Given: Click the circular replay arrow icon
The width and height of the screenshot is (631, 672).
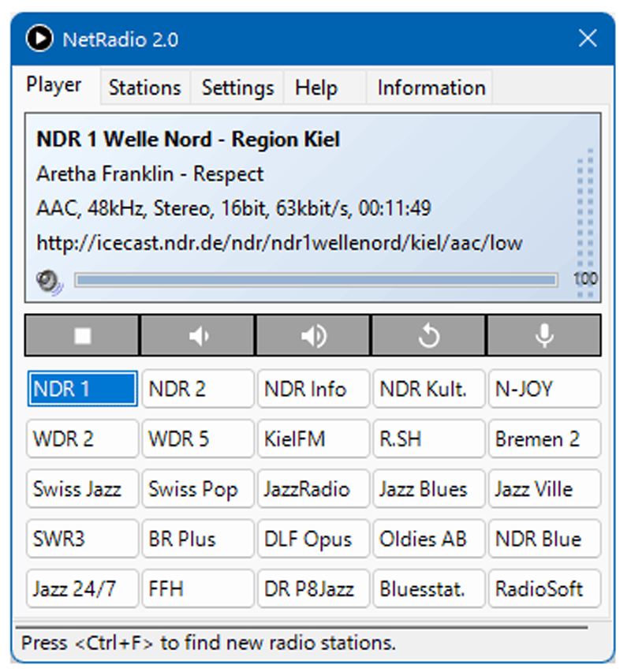Looking at the screenshot, I should tap(428, 335).
